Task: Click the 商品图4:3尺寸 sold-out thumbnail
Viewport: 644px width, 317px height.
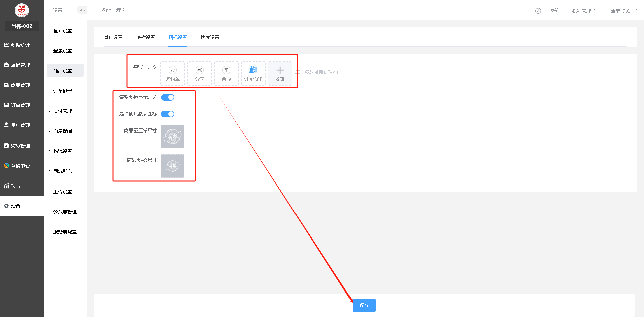Action: pos(173,166)
